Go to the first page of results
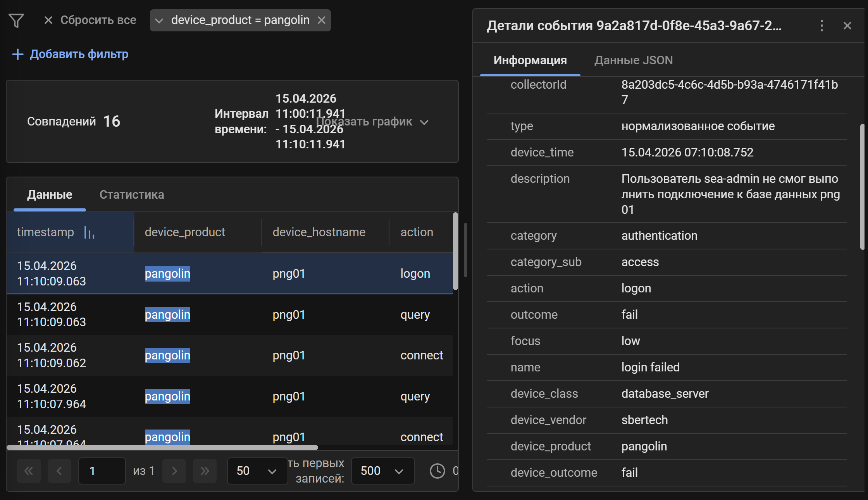Viewport: 868px width, 500px height. [x=29, y=471]
